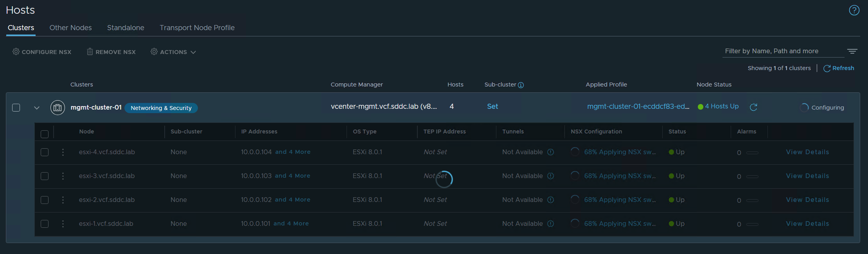The width and height of the screenshot is (868, 254).
Task: Collapse the mgmt-cluster-01 row chevron
Action: pyautogui.click(x=37, y=108)
